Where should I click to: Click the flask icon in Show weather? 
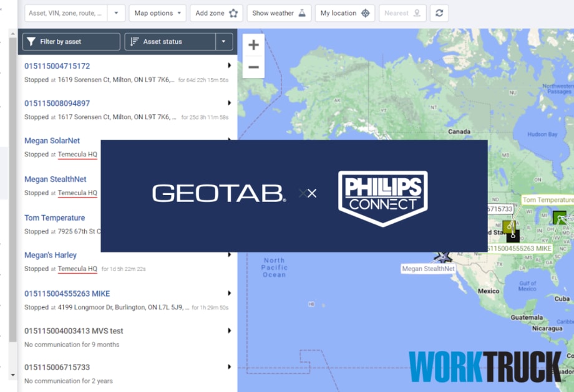click(302, 13)
